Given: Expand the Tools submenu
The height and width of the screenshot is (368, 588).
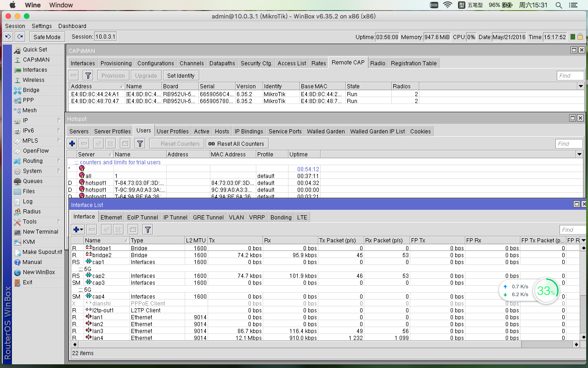Looking at the screenshot, I should [x=59, y=221].
